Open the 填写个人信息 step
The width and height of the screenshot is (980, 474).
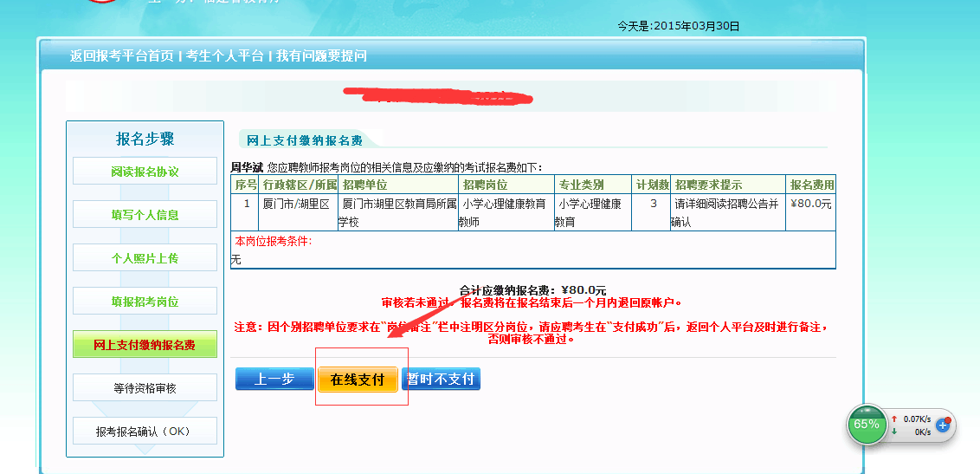pyautogui.click(x=145, y=215)
